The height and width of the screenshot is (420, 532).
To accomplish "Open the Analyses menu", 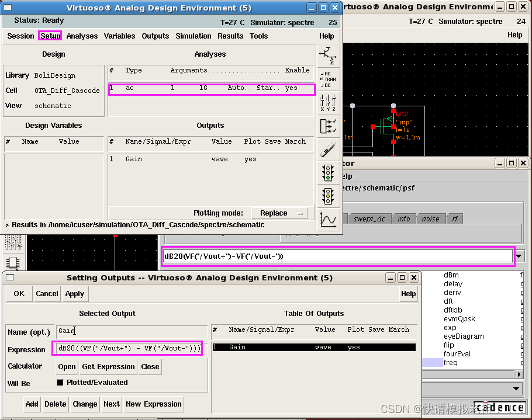I will [82, 36].
